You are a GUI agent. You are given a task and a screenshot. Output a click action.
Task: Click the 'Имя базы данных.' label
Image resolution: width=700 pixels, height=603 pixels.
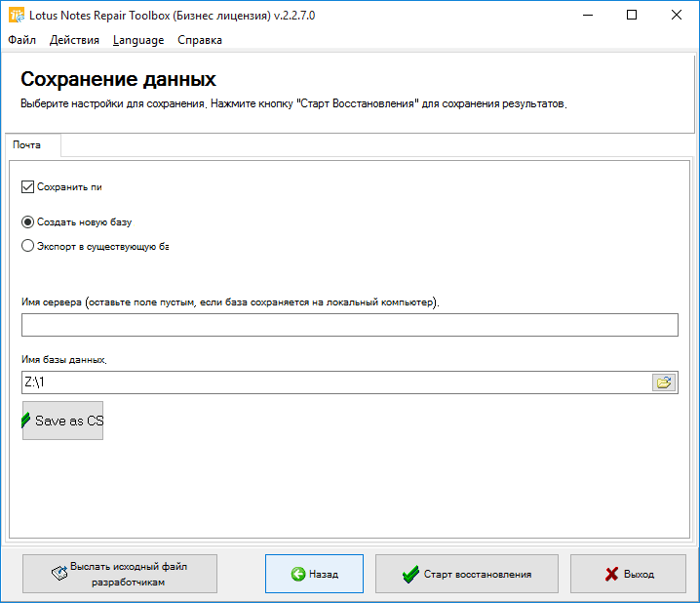click(x=64, y=360)
